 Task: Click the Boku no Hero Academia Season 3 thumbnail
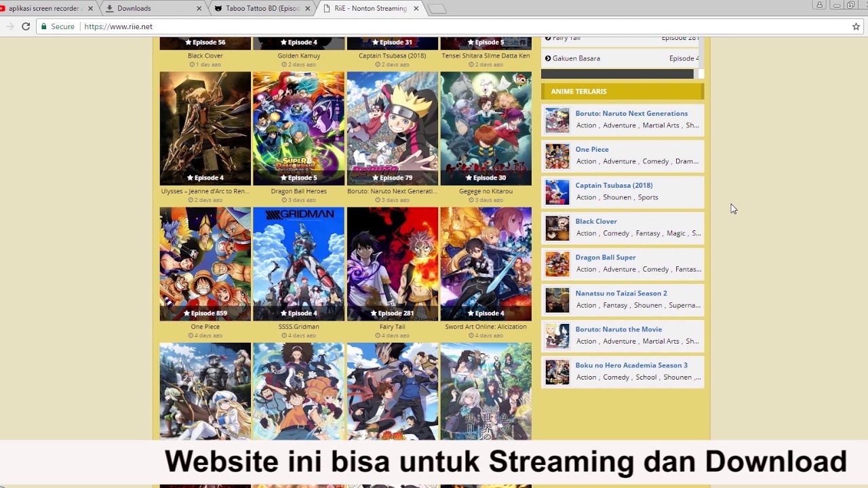pos(557,371)
